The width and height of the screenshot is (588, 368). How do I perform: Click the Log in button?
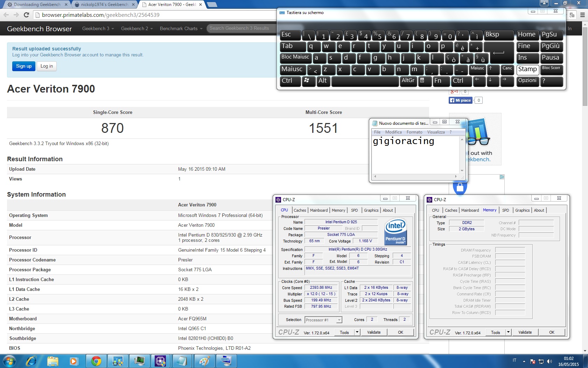point(47,66)
